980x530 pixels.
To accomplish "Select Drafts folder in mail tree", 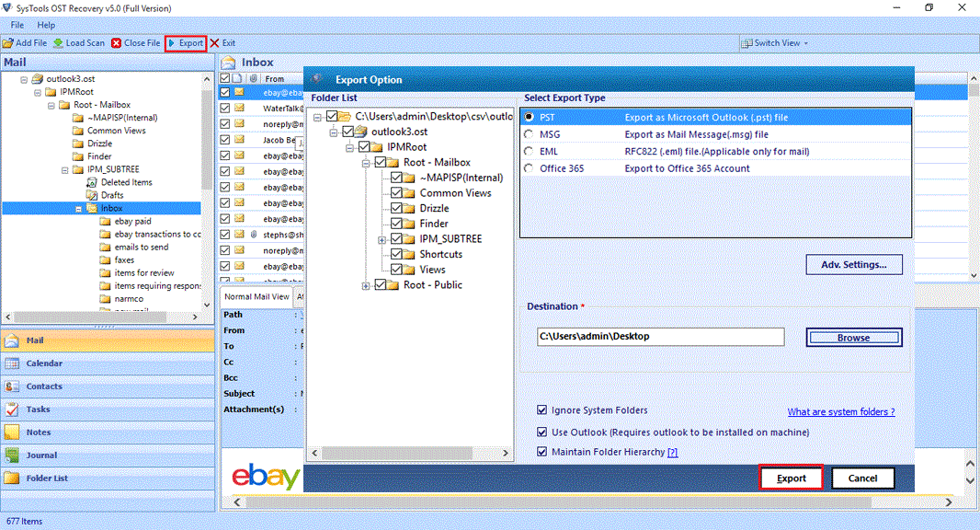I will [x=112, y=195].
